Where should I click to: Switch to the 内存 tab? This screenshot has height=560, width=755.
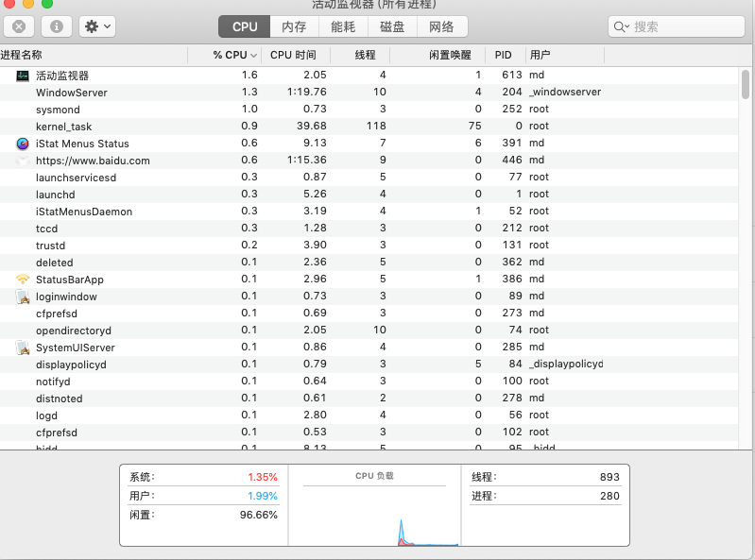[x=294, y=26]
